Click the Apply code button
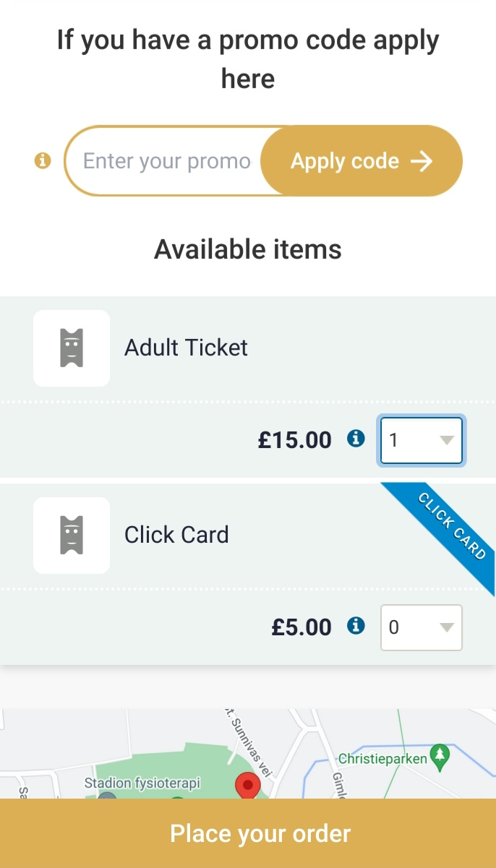 (x=361, y=160)
